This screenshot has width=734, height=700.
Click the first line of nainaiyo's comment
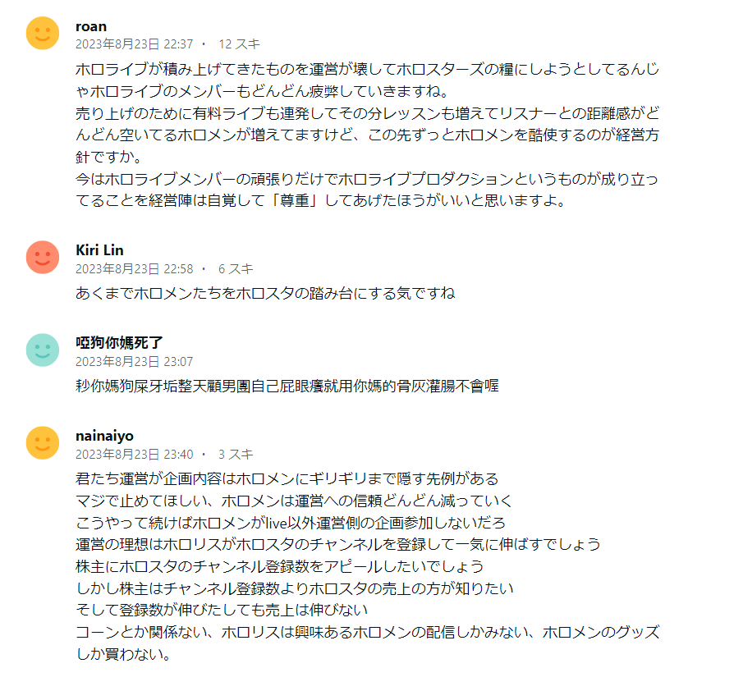click(287, 478)
